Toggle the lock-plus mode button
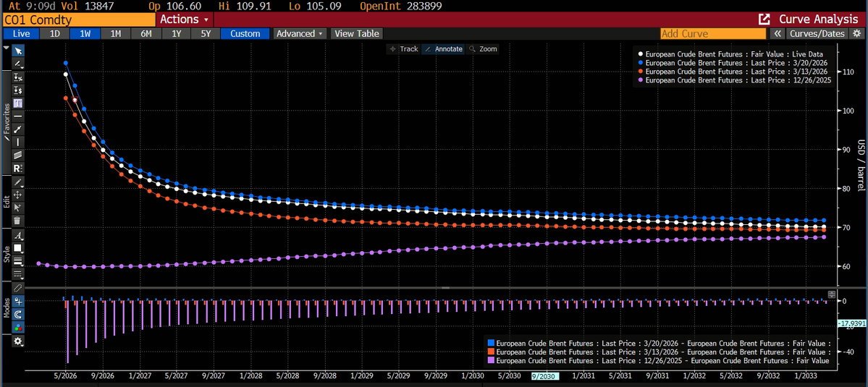This screenshot has width=868, height=387. click(x=17, y=302)
